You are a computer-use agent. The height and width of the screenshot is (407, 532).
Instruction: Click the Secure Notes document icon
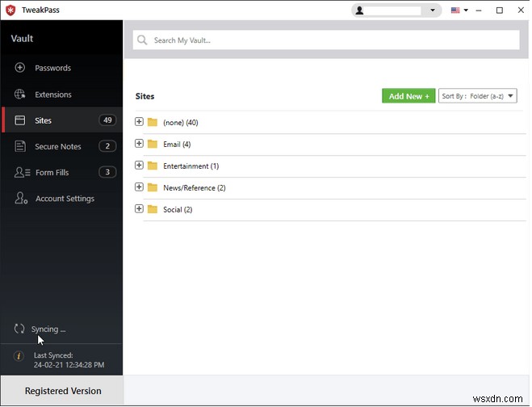click(x=20, y=146)
